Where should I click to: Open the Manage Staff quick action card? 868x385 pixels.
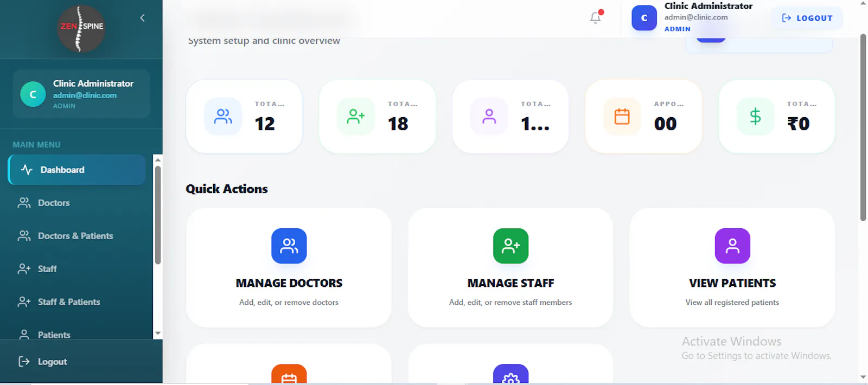click(x=510, y=268)
